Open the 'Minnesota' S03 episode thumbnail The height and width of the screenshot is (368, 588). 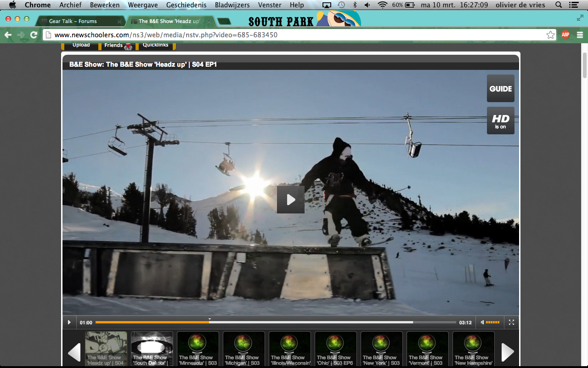tap(198, 349)
